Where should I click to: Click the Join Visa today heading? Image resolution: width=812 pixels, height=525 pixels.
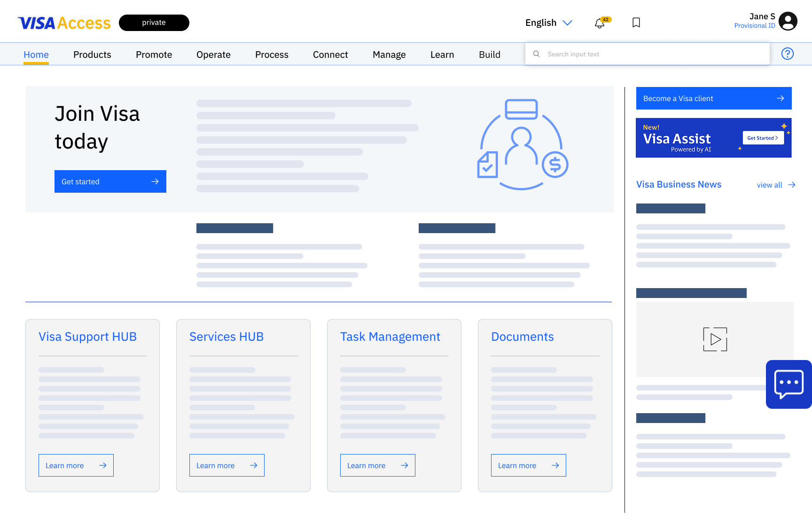97,127
